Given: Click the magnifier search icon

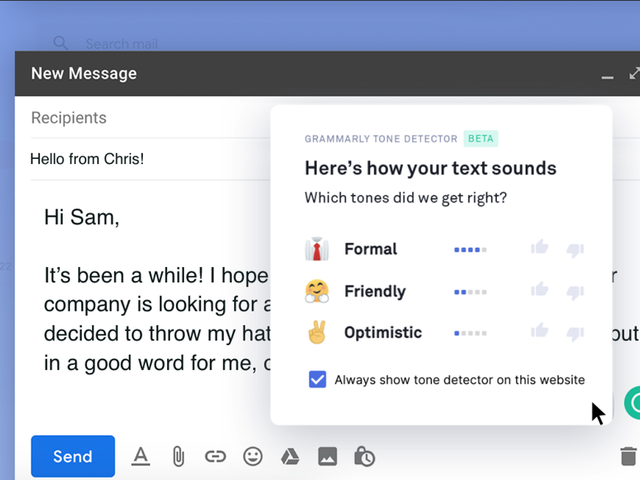Looking at the screenshot, I should (61, 43).
